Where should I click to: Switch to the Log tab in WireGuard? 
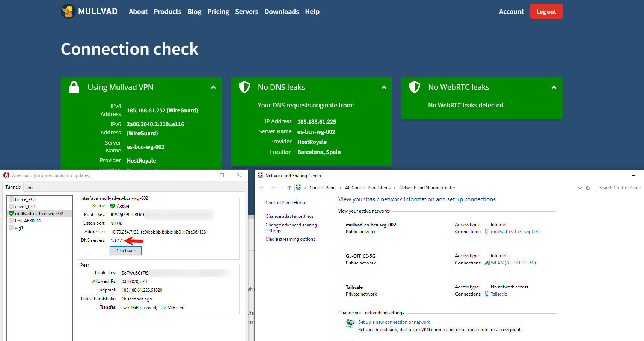pyautogui.click(x=29, y=188)
